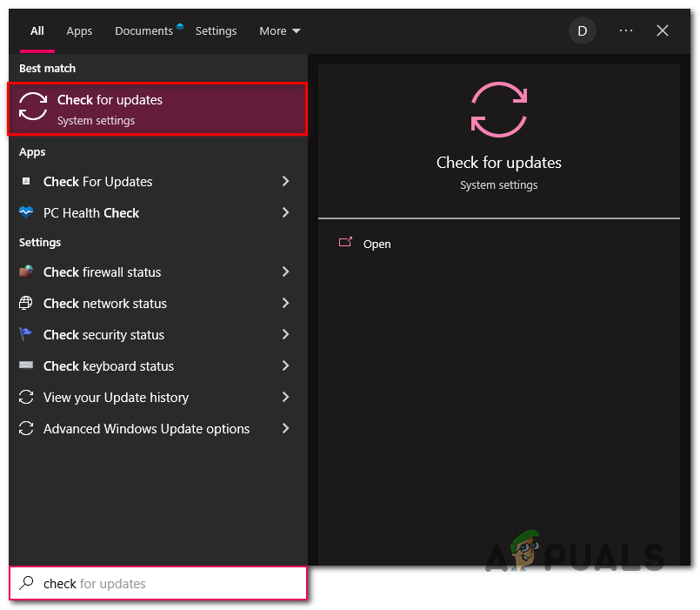Click the security flag icon
The width and height of the screenshot is (700, 610).
click(x=26, y=334)
